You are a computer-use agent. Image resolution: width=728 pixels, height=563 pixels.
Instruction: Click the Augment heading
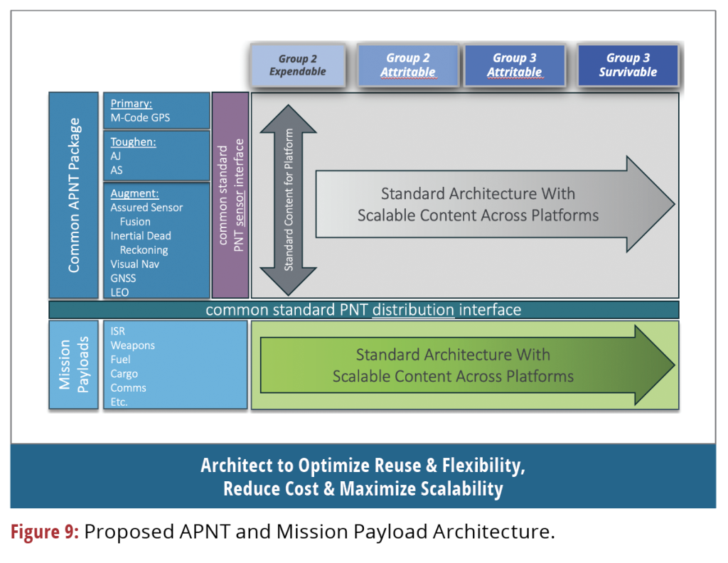pos(134,193)
